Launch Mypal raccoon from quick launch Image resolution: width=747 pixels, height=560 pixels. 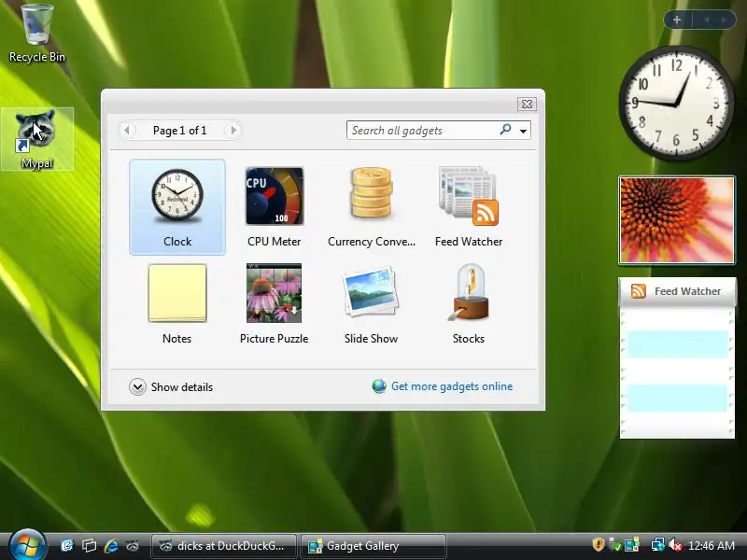tap(133, 545)
